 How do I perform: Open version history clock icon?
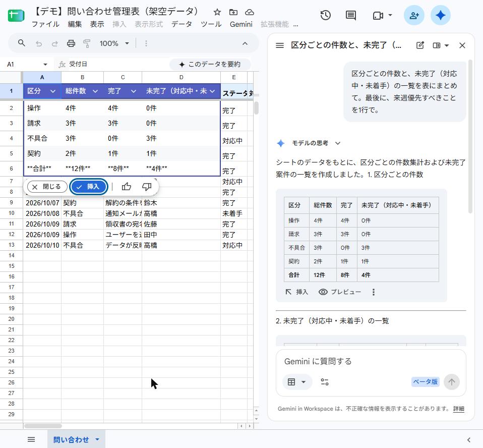(325, 15)
